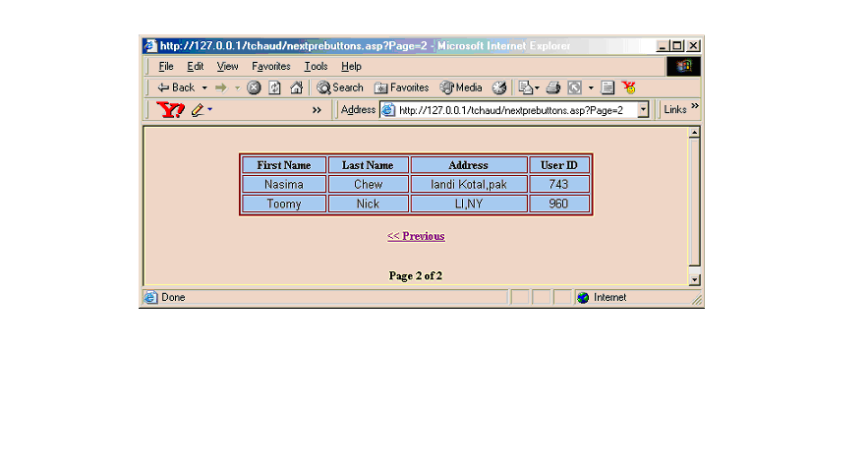Click the Refresh page icon
The image size is (868, 471).
[274, 88]
